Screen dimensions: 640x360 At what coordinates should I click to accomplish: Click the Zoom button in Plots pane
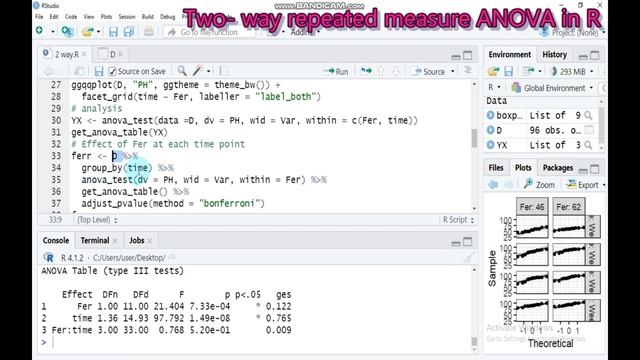[540, 185]
